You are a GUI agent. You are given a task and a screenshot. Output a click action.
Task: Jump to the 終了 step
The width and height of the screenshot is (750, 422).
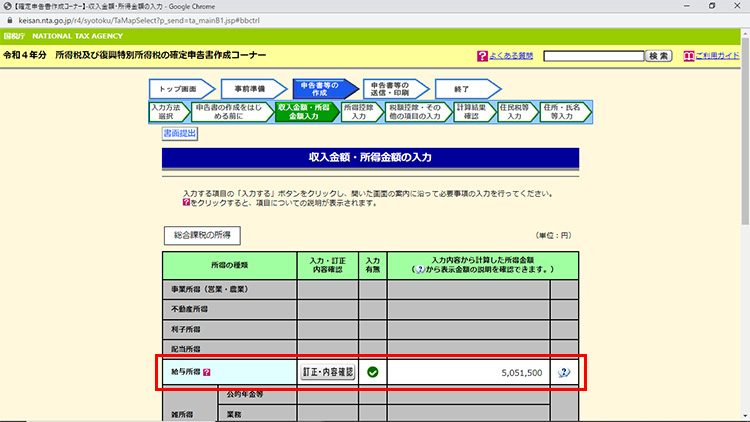pyautogui.click(x=462, y=89)
